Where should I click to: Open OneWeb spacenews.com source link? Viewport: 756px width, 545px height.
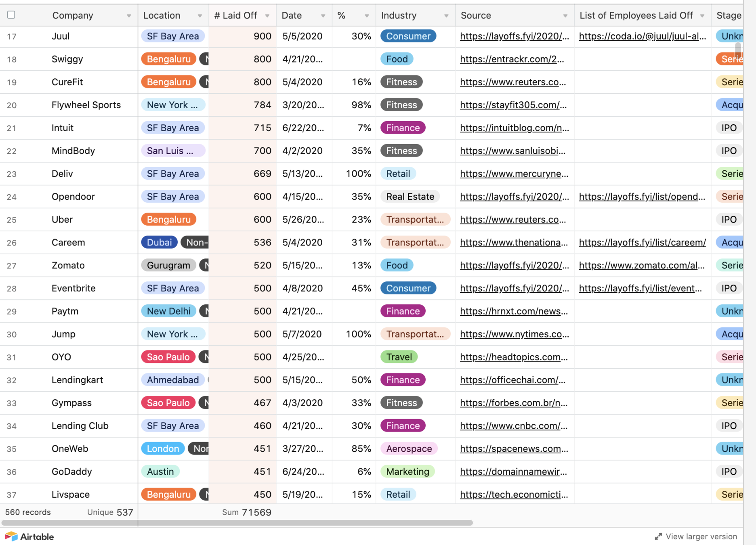click(514, 449)
